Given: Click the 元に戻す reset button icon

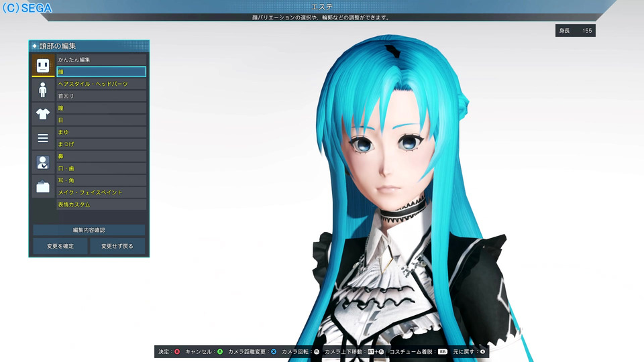Looking at the screenshot, I should coord(482,352).
